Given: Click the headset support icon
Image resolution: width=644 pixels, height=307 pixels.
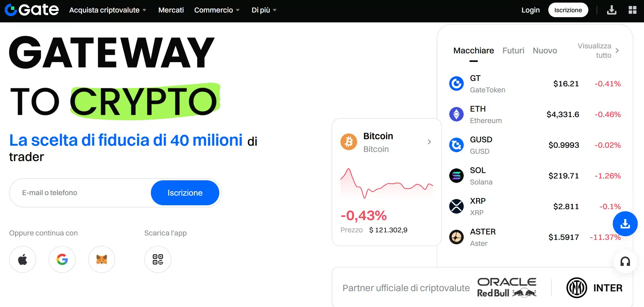Looking at the screenshot, I should 625,261.
